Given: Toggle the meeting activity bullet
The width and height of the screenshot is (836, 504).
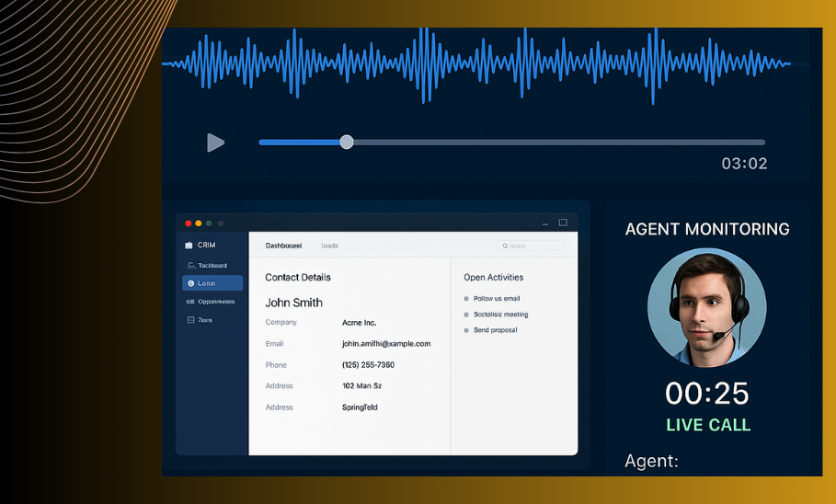Looking at the screenshot, I should point(466,315).
